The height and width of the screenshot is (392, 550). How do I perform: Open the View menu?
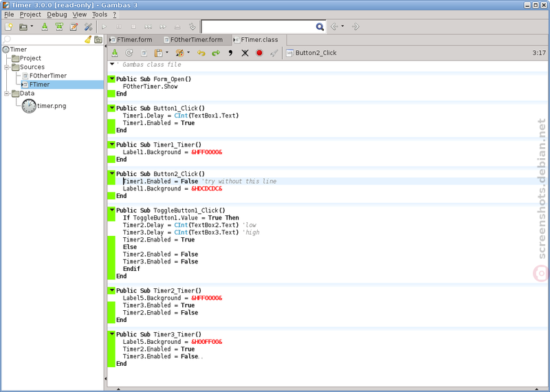click(x=80, y=14)
